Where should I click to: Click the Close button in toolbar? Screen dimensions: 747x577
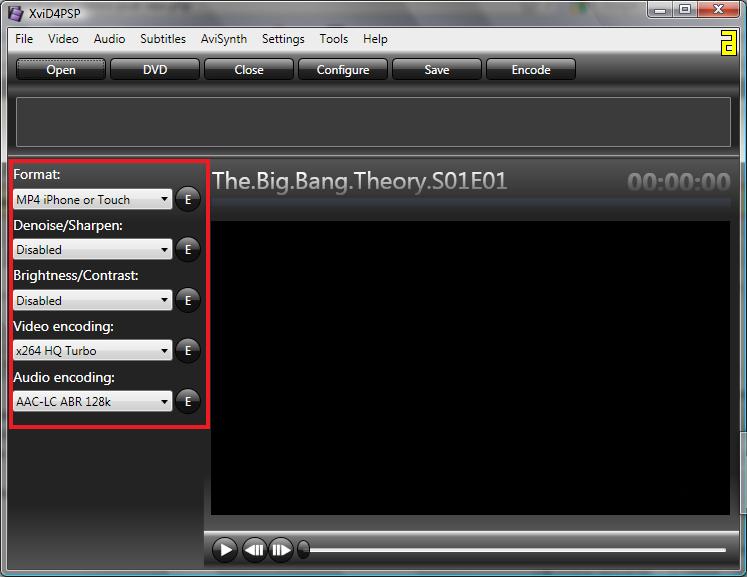(x=249, y=70)
